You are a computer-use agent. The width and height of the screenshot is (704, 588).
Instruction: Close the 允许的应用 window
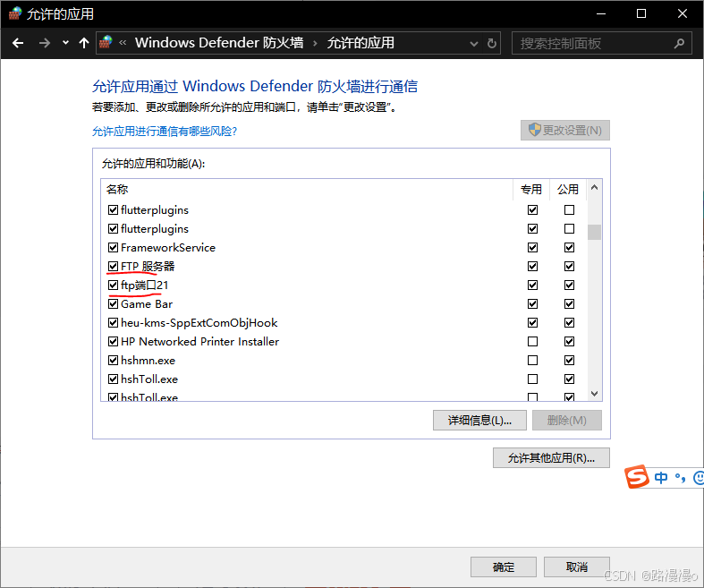tap(682, 14)
